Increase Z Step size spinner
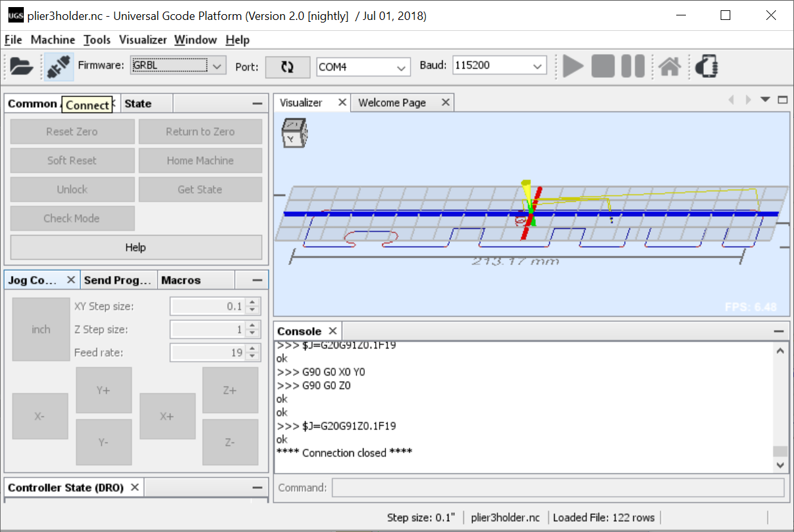This screenshot has height=532, width=794. pyautogui.click(x=253, y=326)
